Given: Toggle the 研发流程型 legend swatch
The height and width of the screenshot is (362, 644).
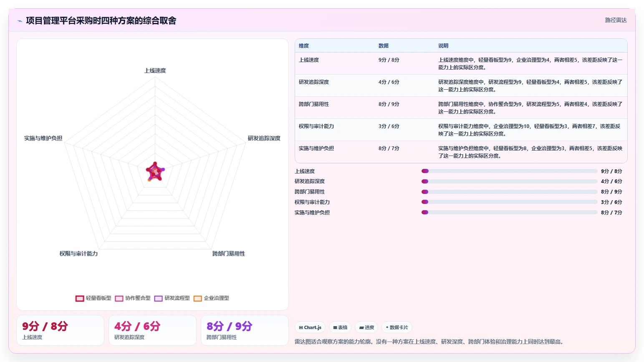Looking at the screenshot, I should pyautogui.click(x=158, y=298).
